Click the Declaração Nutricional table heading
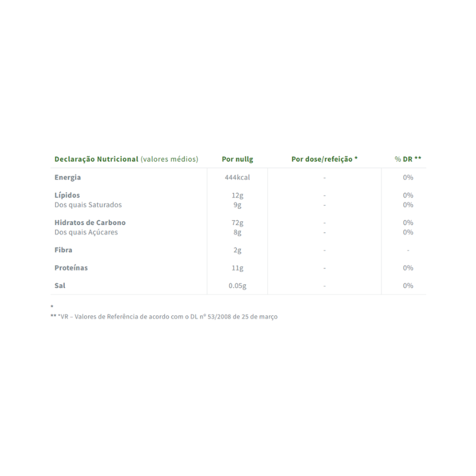 [x=126, y=159]
